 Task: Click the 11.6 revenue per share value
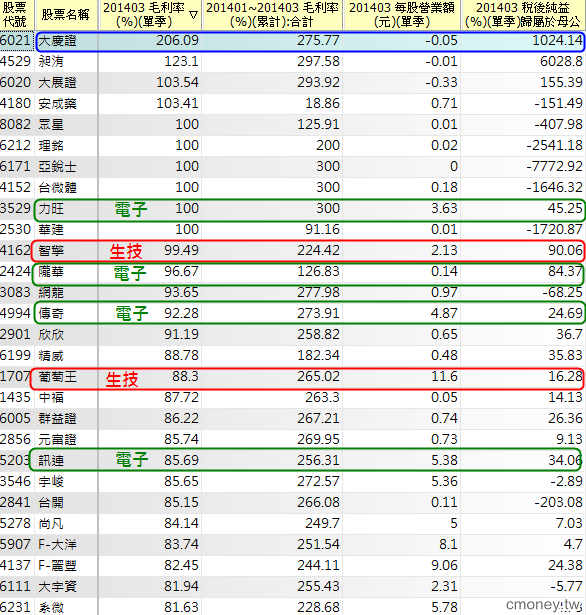(444, 377)
